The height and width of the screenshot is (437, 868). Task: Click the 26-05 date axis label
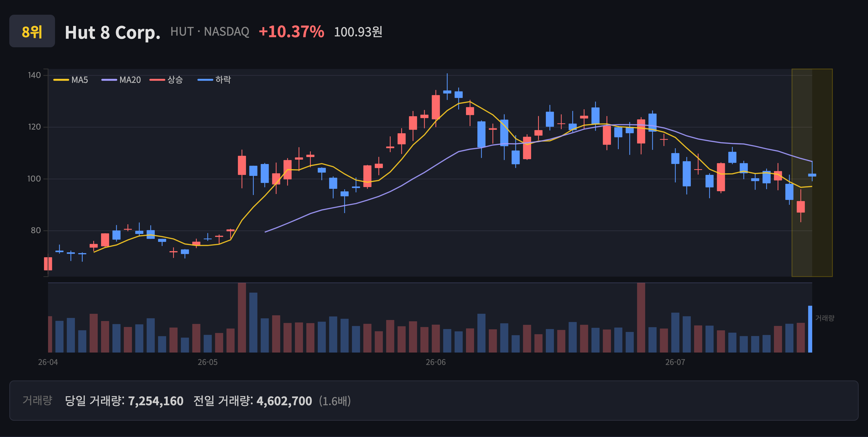point(207,362)
